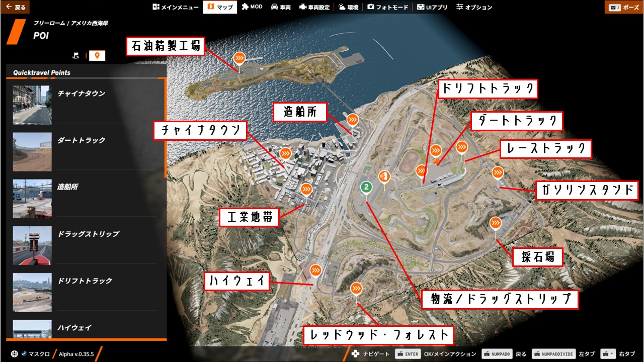This screenshot has height=362, width=644.
Task: Switch to the tab left of POI pin
Action: pyautogui.click(x=76, y=55)
